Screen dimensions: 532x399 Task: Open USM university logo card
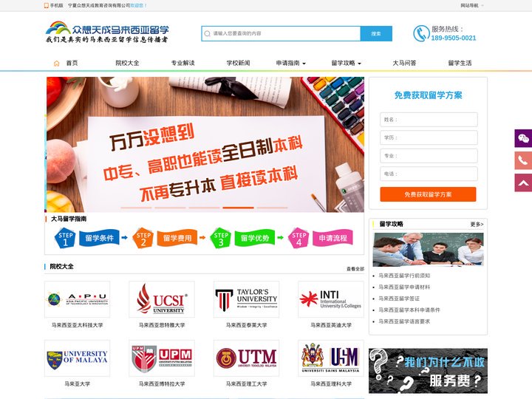click(x=331, y=358)
